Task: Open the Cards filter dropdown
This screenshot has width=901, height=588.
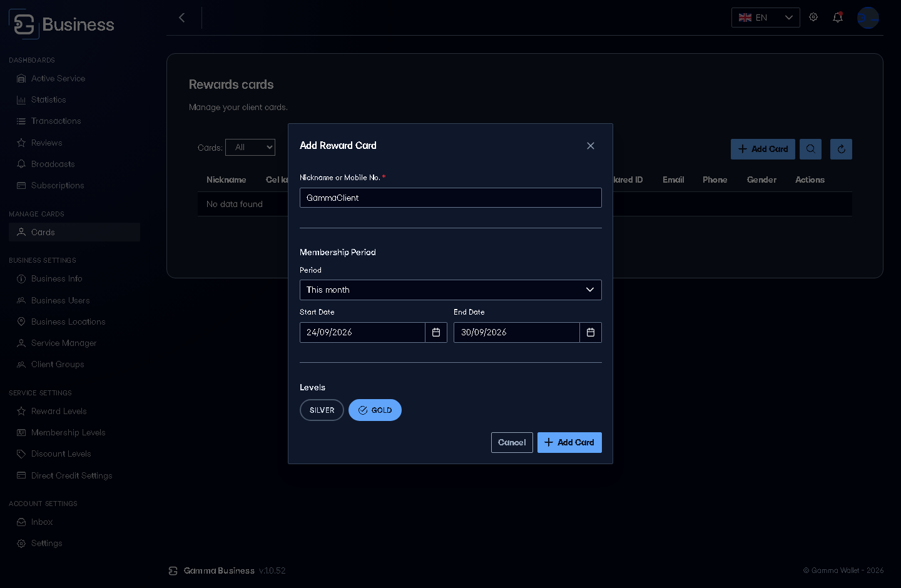Action: tap(250, 148)
